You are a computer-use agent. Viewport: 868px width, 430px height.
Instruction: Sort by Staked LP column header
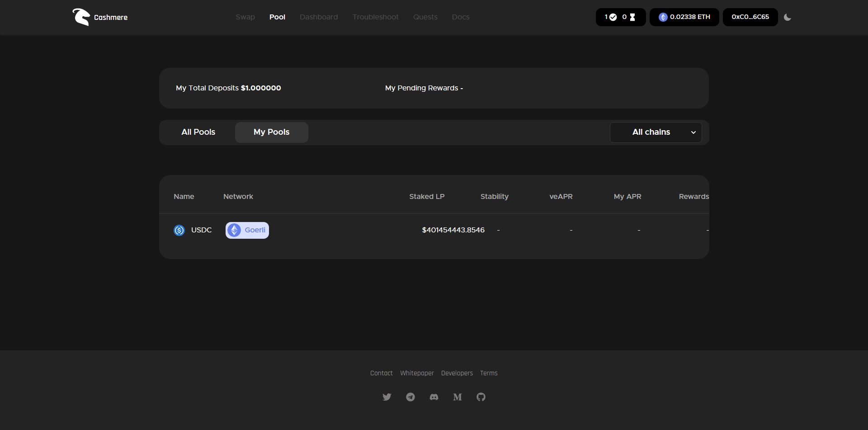coord(427,197)
